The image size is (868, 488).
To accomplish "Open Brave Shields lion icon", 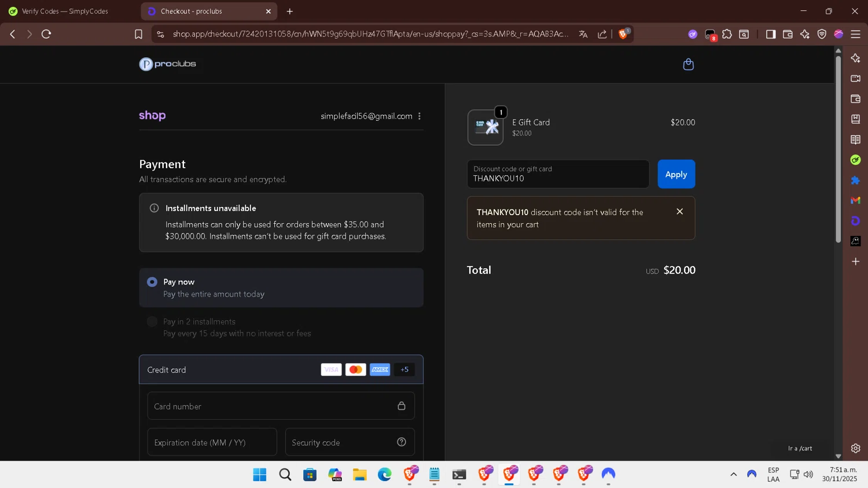I will click(x=623, y=34).
